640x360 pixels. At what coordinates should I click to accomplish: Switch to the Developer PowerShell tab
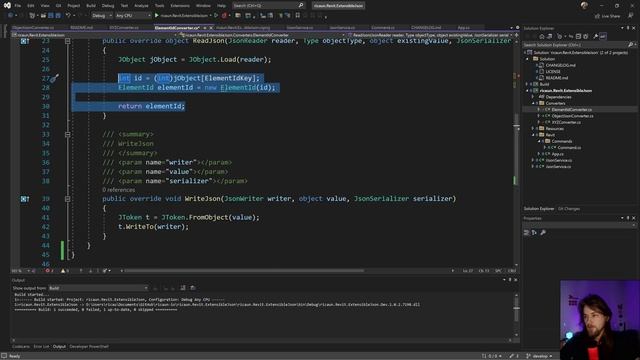click(89, 347)
